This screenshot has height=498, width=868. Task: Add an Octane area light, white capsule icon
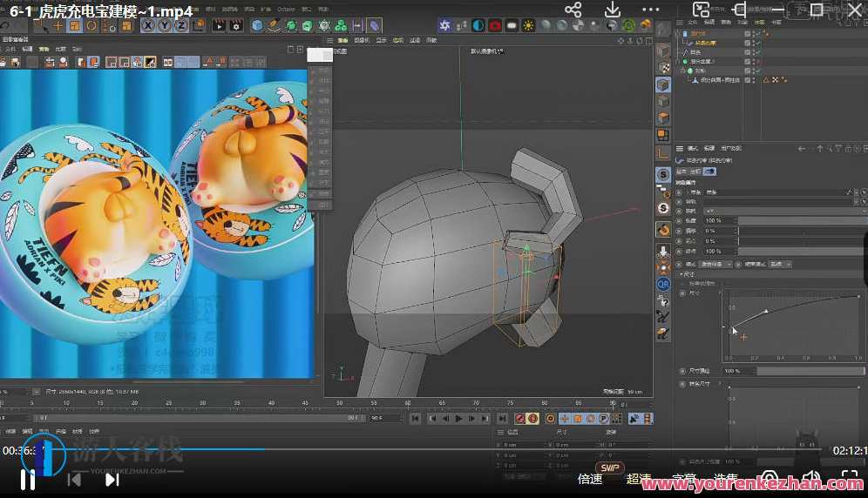coord(512,25)
